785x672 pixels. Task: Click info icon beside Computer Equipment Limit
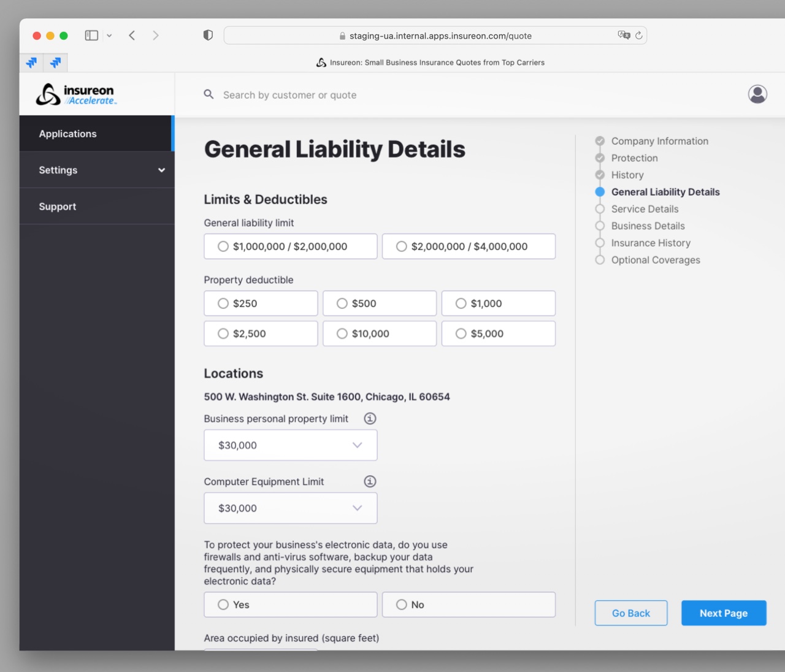(370, 481)
